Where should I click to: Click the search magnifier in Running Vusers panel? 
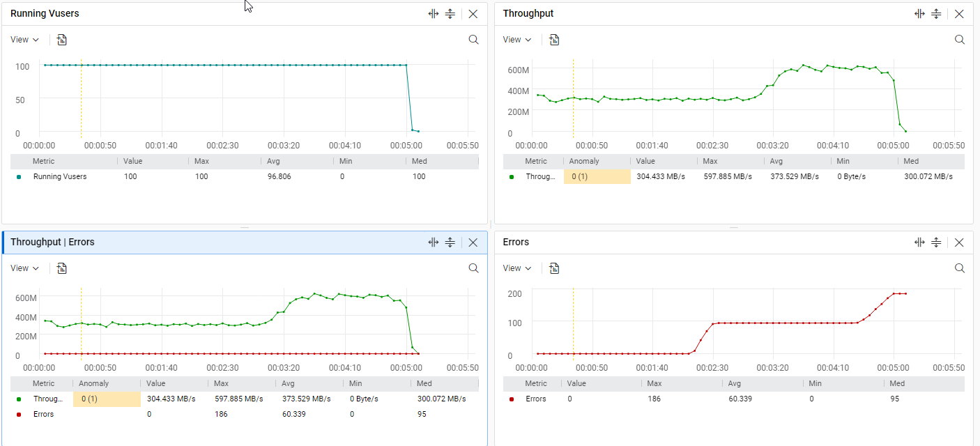[x=473, y=40]
